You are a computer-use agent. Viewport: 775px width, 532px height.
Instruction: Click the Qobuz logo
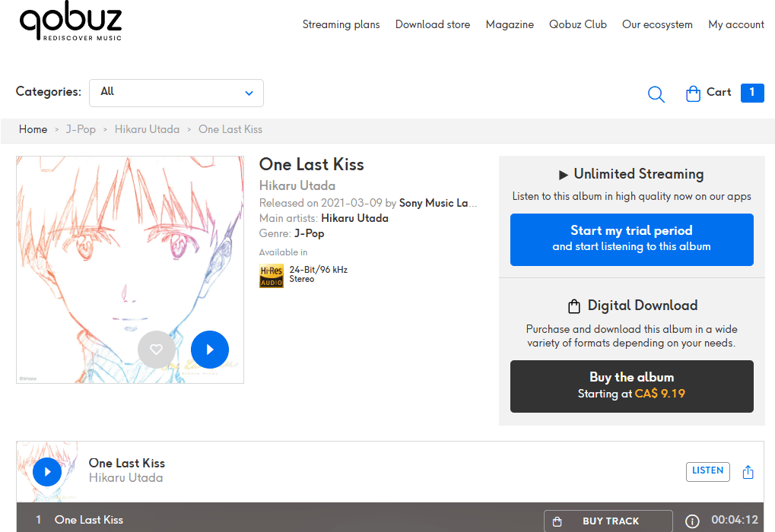coord(70,24)
